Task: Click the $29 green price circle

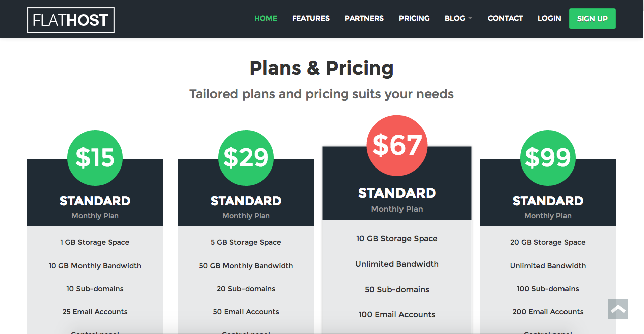Action: pos(246,157)
